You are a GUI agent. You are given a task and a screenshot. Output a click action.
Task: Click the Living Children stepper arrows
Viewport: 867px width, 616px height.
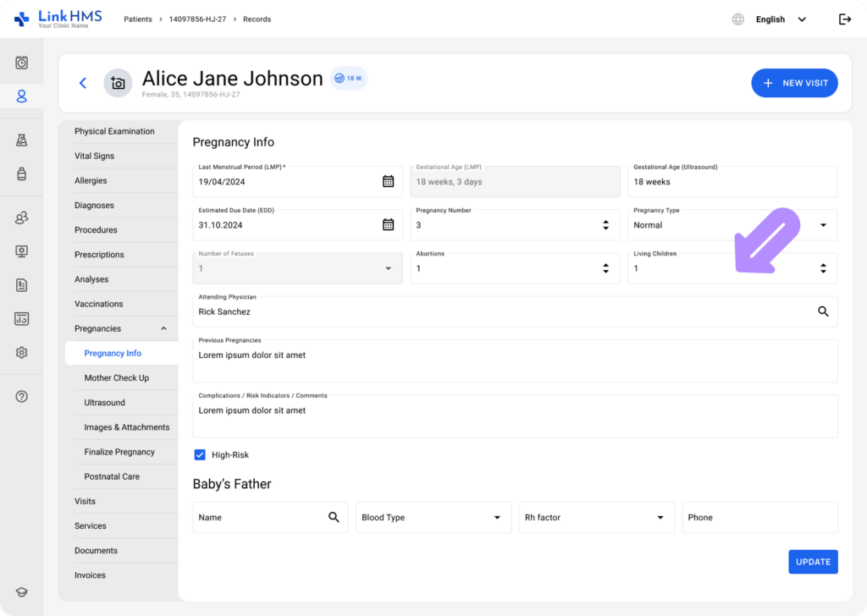(x=823, y=268)
